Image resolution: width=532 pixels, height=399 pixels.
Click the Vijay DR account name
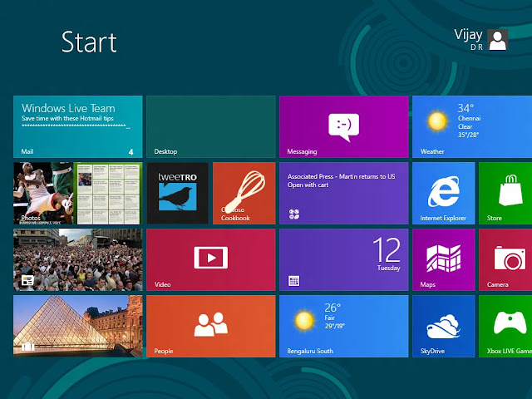pos(469,39)
